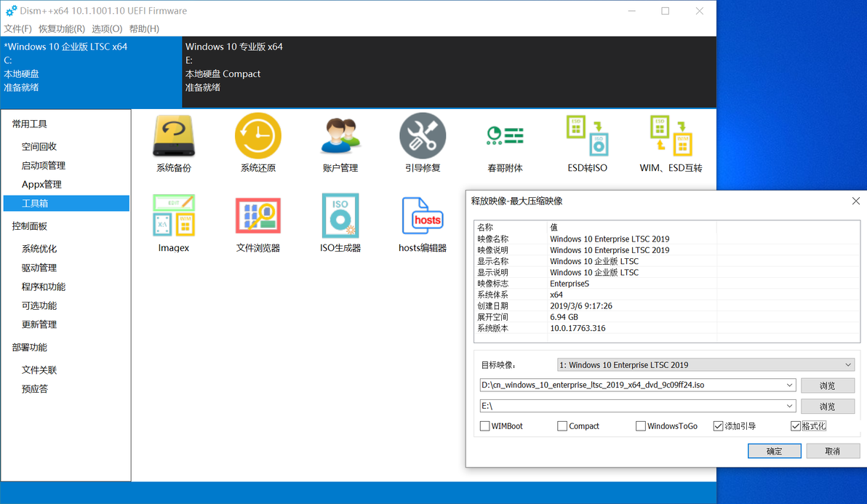The image size is (867, 504).
Task: Open the 选项(O) menu
Action: coord(107,29)
